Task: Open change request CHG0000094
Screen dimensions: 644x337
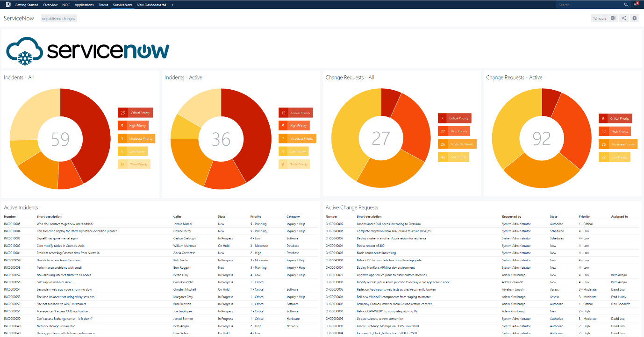Action: point(335,333)
